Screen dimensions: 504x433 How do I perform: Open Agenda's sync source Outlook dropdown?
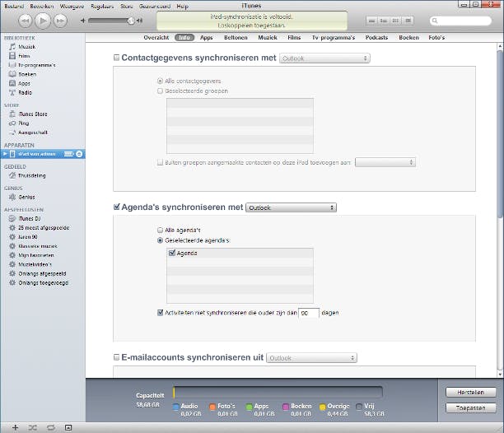pos(291,207)
